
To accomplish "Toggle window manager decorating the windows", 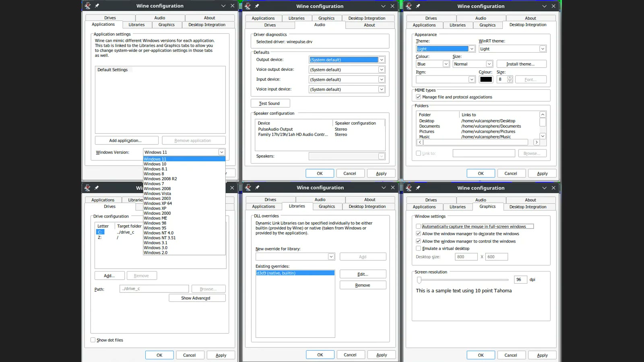I will pyautogui.click(x=419, y=234).
